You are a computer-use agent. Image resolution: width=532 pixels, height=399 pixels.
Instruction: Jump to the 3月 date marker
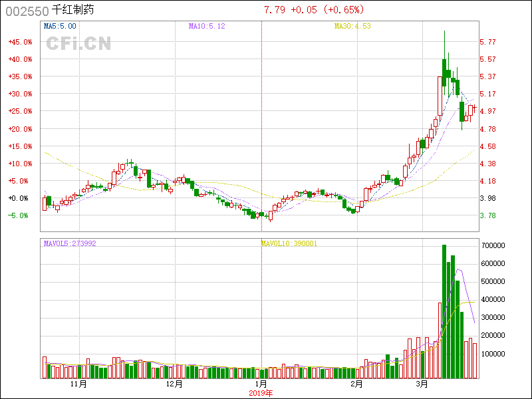coord(422,384)
